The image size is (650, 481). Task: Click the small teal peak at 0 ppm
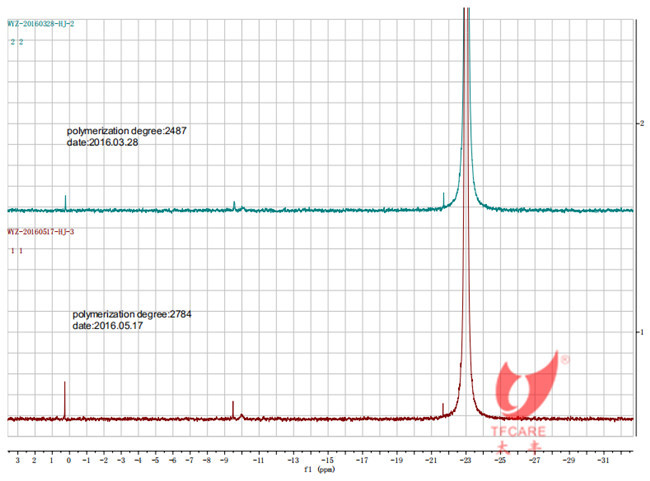66,203
